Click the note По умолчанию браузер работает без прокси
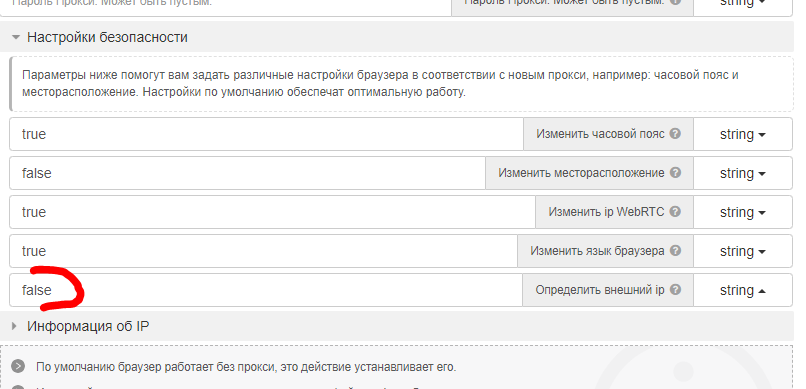The width and height of the screenshot is (806, 389). pyautogui.click(x=246, y=367)
